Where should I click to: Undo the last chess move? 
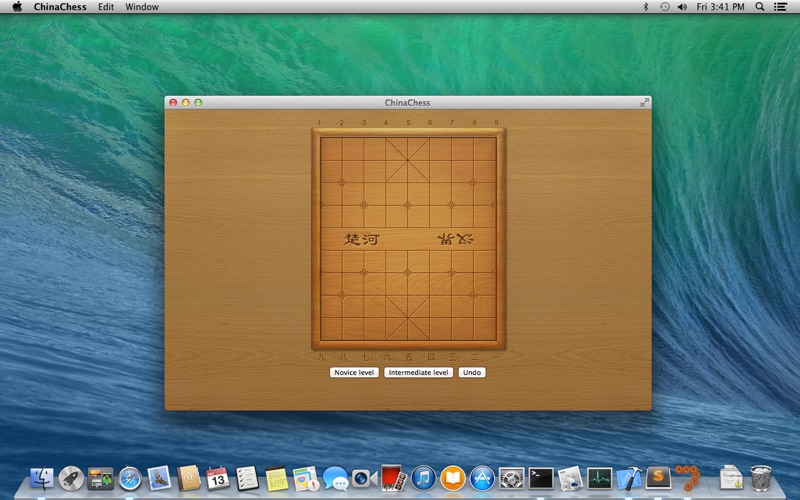pyautogui.click(x=472, y=372)
